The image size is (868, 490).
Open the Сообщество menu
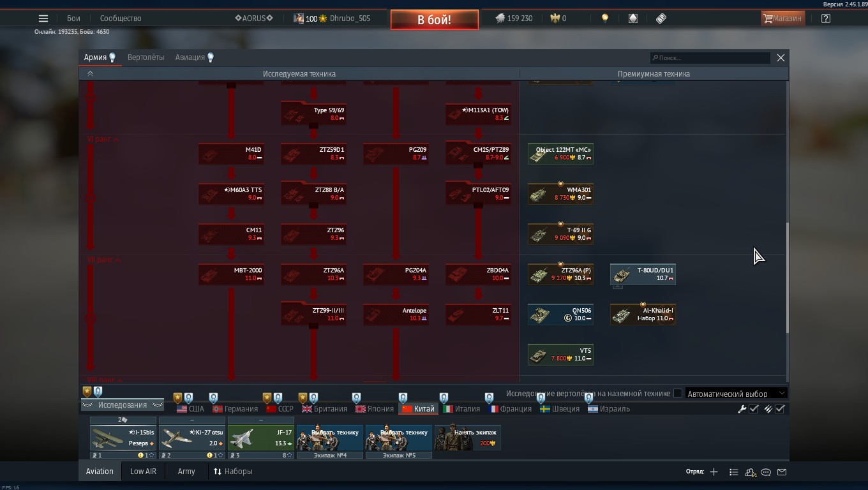[x=121, y=19]
